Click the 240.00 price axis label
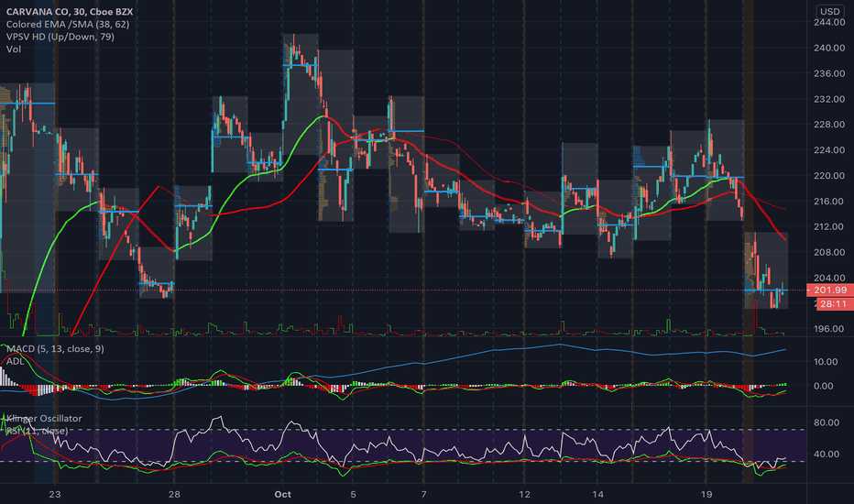The width and height of the screenshot is (854, 504). pos(829,48)
